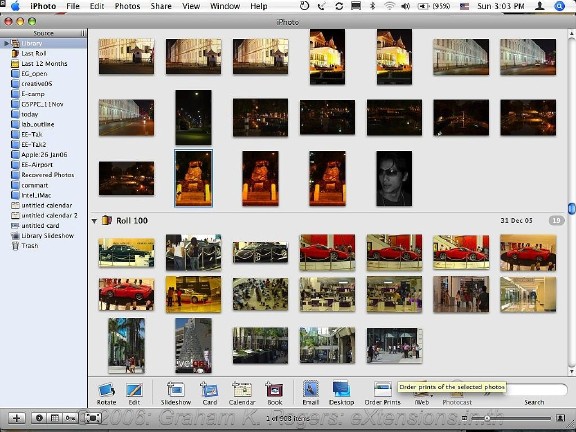Open the EG_open album
Image resolution: width=576 pixels, height=432 pixels.
34,73
